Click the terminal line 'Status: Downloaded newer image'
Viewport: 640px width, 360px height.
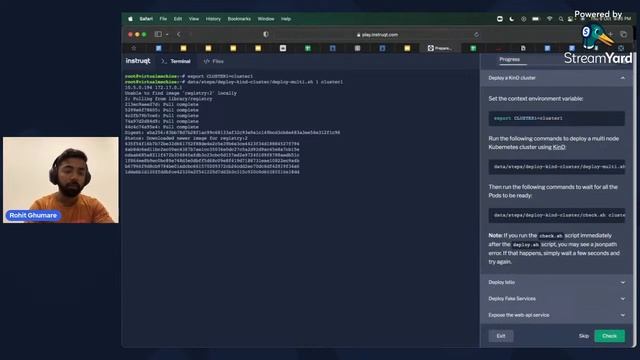[x=186, y=138]
